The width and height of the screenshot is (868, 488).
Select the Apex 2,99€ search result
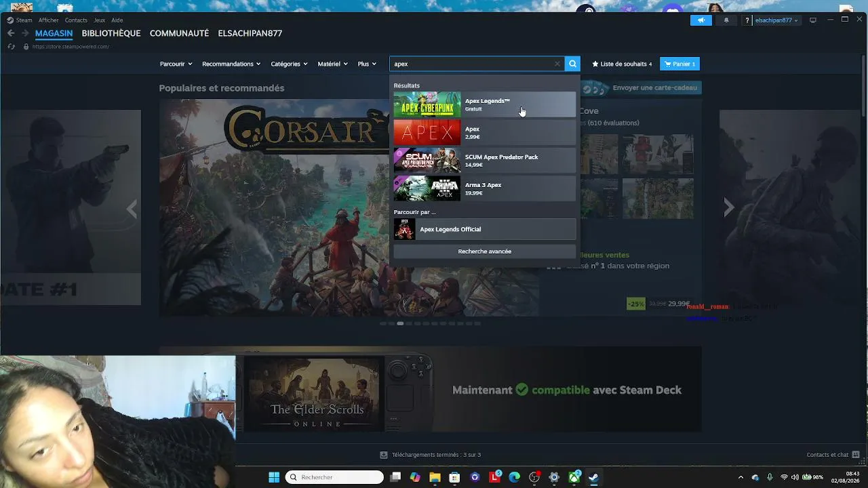click(485, 133)
